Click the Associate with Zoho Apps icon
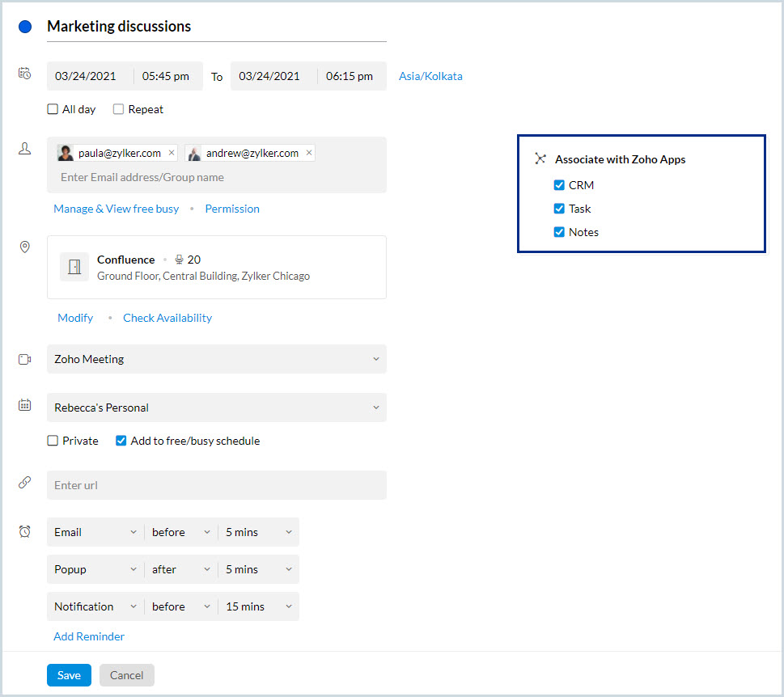This screenshot has height=697, width=784. pos(540,159)
